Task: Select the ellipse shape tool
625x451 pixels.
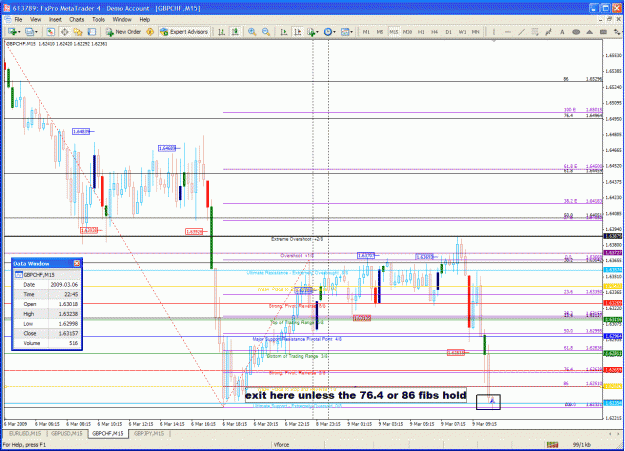Action: point(576,32)
